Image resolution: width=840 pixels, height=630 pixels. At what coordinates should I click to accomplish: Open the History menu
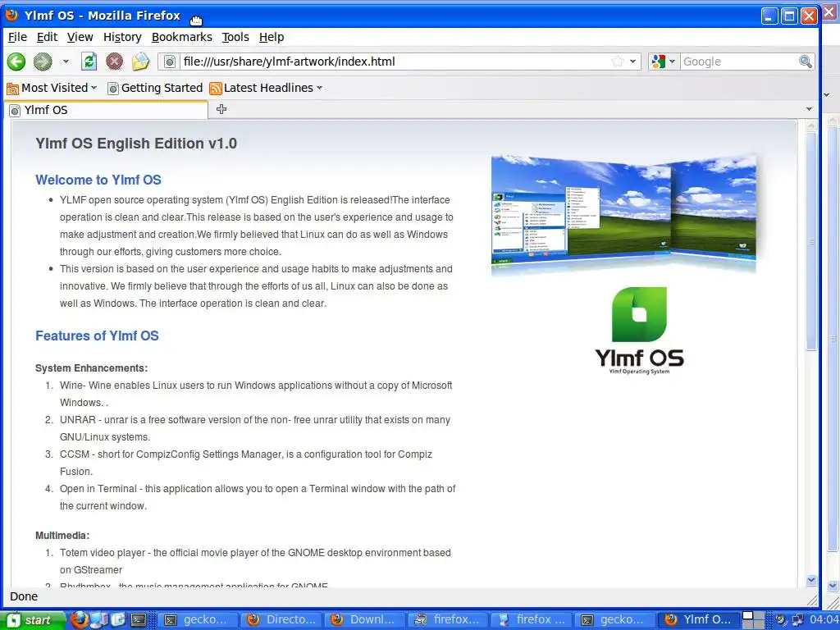coord(122,37)
